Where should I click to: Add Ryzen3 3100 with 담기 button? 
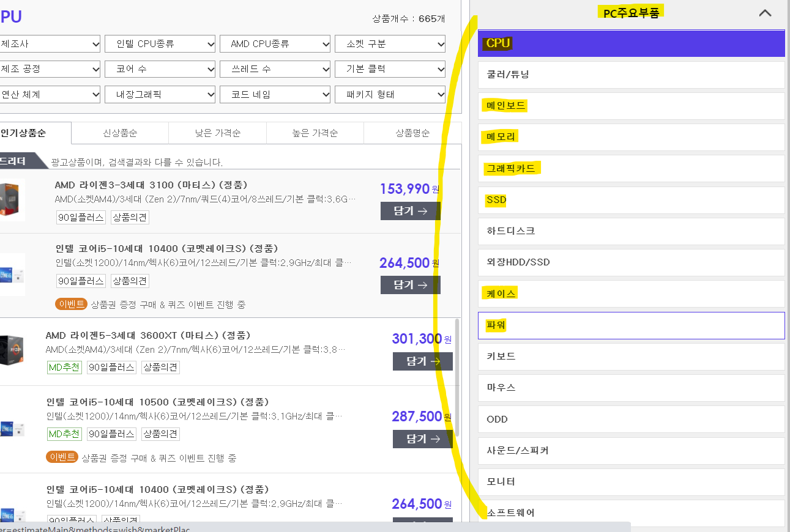[411, 211]
